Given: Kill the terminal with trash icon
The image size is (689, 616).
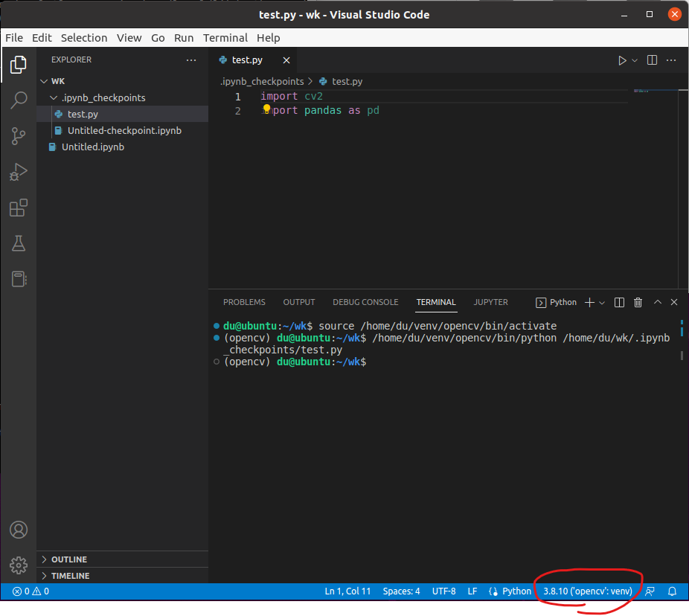Looking at the screenshot, I should pyautogui.click(x=638, y=302).
